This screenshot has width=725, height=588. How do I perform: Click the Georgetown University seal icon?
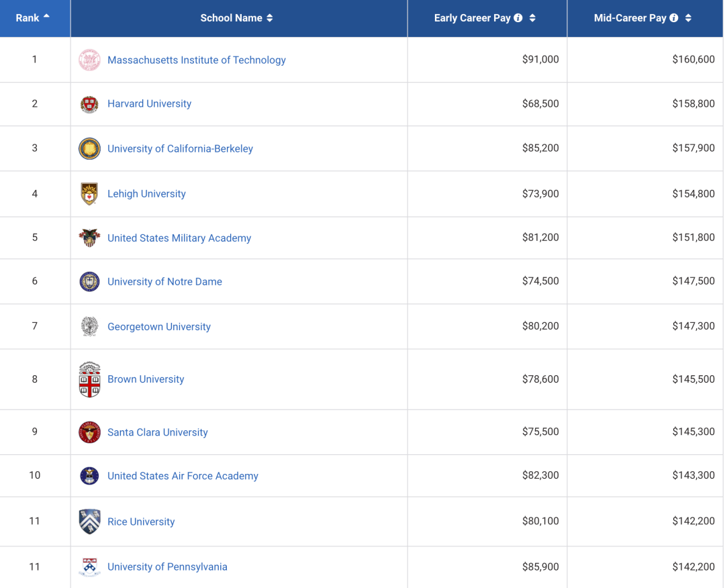tap(90, 326)
